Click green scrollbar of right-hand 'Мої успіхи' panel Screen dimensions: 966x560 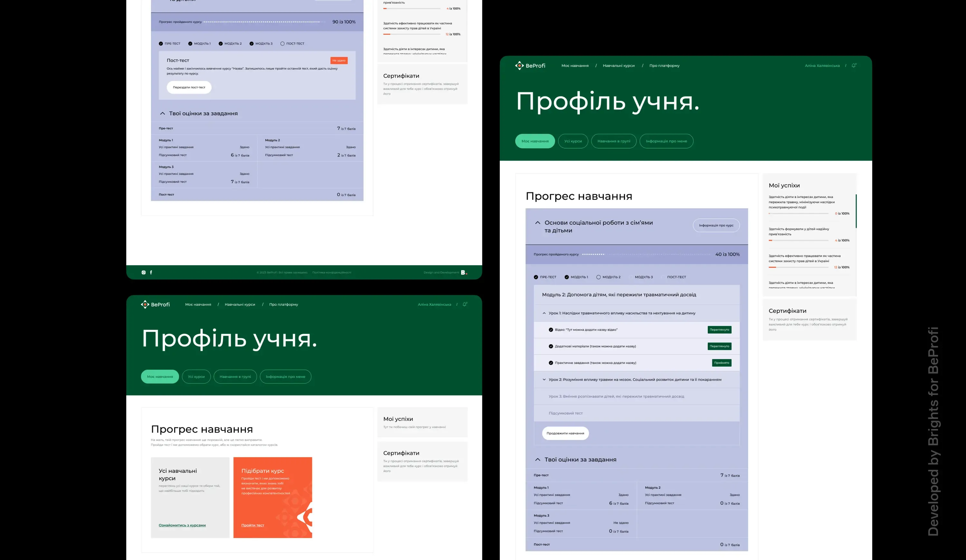pyautogui.click(x=856, y=211)
